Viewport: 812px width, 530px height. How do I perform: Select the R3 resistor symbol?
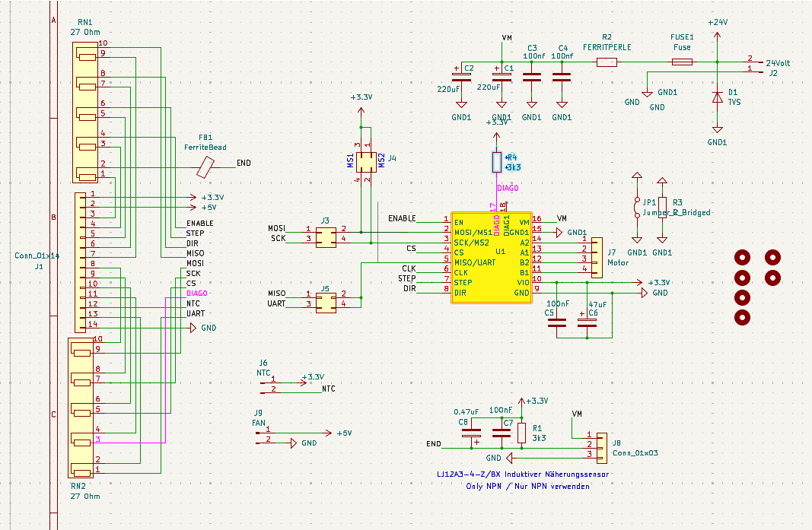[662, 207]
